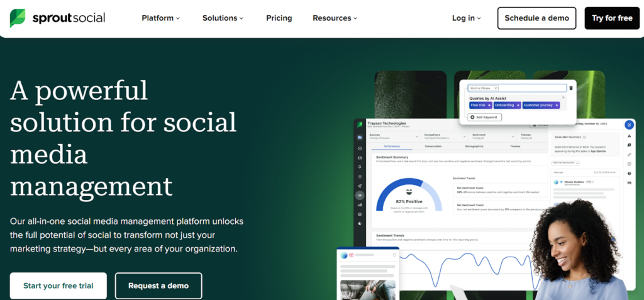644x300 pixels.
Task: Click the warning triangle icon on the right rail
Action: 630,136
